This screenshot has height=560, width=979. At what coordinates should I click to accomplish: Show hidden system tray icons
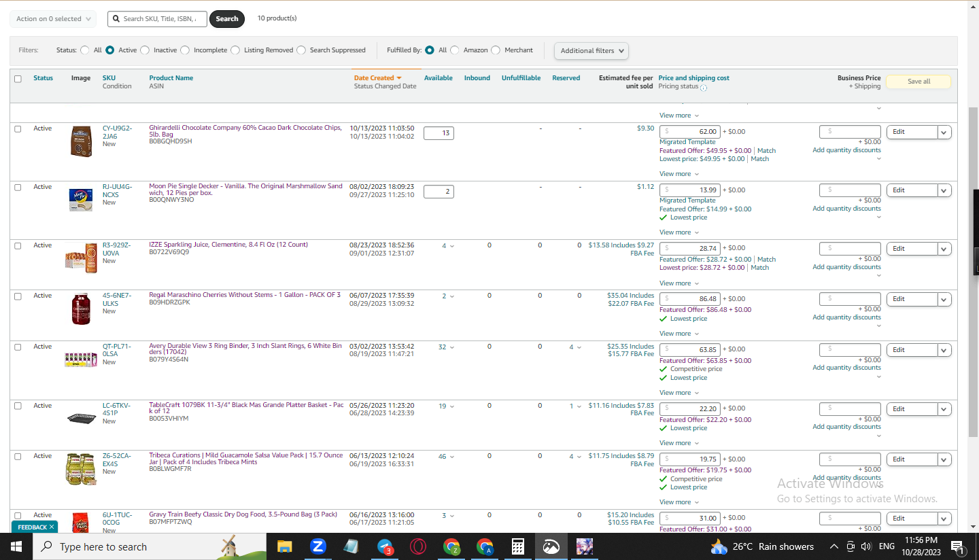[x=834, y=546]
